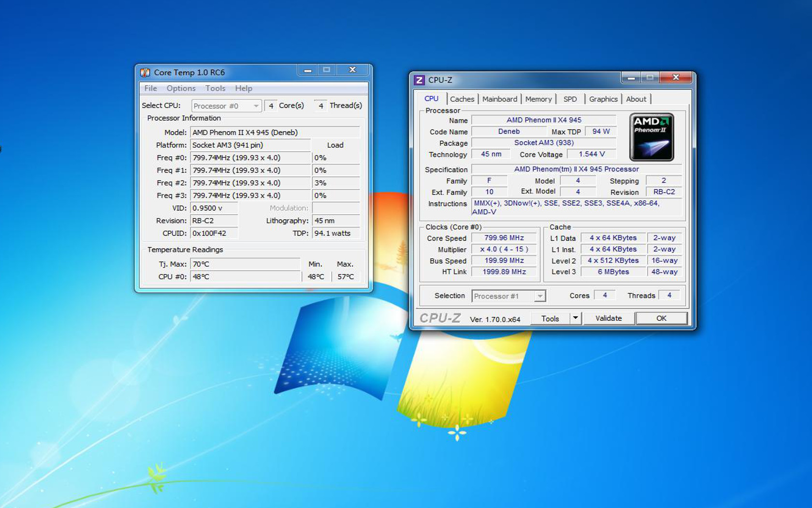
Task: Click the Model field showing AMD Phenom II X4 945 (Deneb)
Action: pos(275,133)
